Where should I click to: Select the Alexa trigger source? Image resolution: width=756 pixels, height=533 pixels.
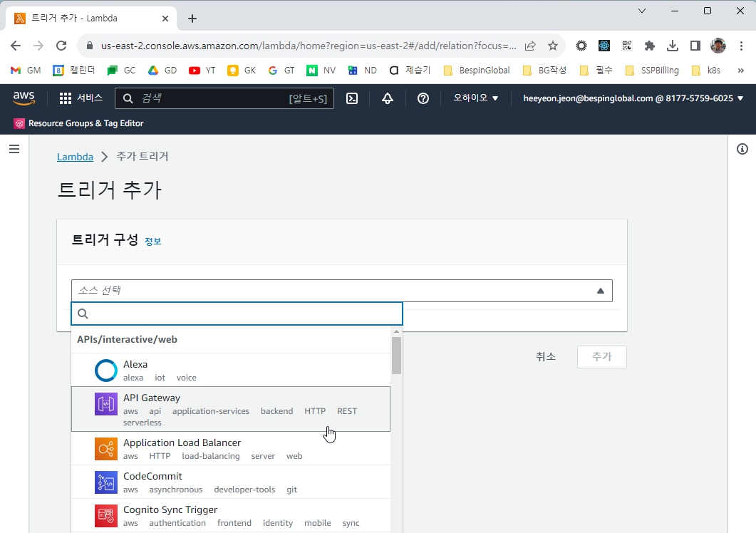coord(230,370)
